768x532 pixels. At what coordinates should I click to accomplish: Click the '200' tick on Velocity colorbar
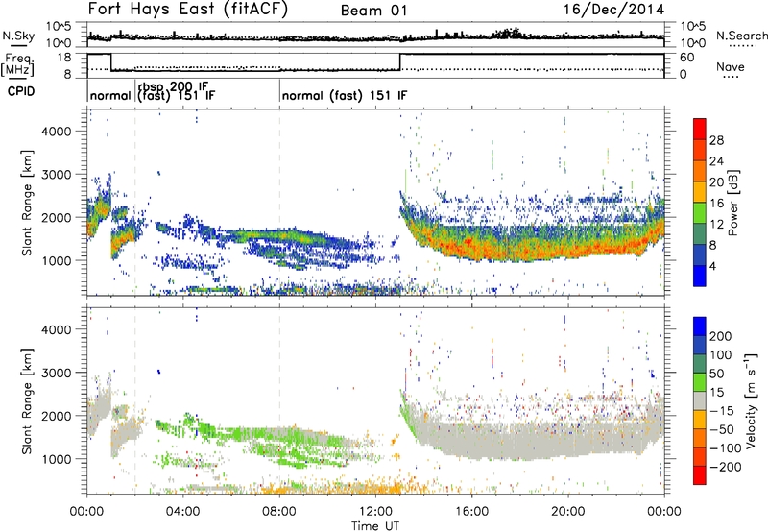point(721,336)
